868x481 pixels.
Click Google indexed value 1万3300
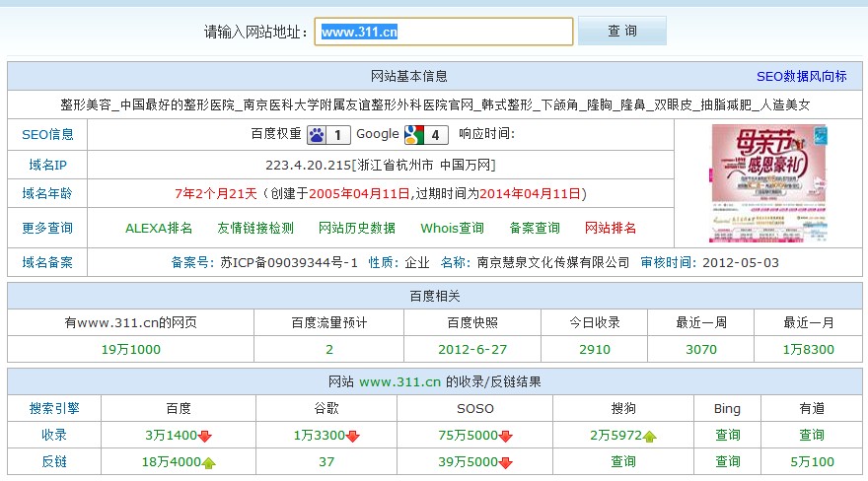[x=320, y=436]
